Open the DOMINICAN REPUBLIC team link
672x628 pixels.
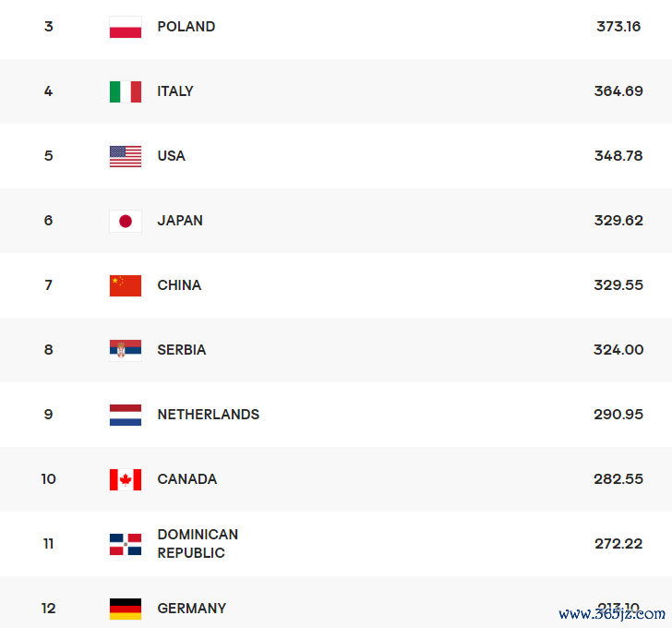click(x=198, y=544)
